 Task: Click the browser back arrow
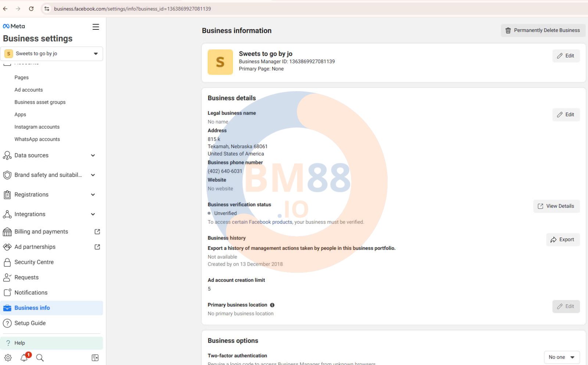[5, 9]
